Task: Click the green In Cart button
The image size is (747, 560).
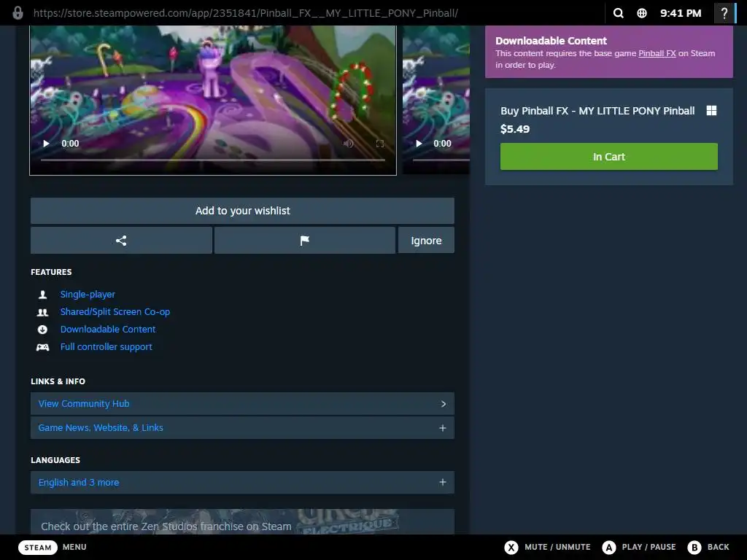Action: [609, 157]
